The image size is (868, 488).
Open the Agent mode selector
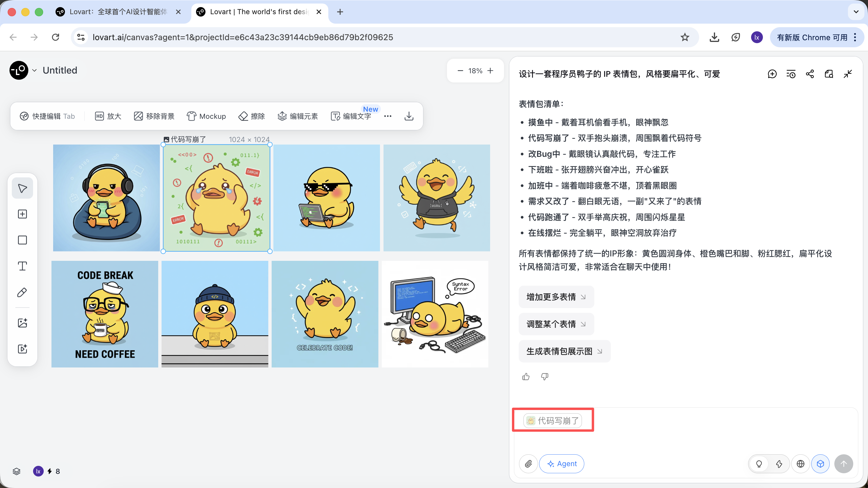(x=561, y=464)
